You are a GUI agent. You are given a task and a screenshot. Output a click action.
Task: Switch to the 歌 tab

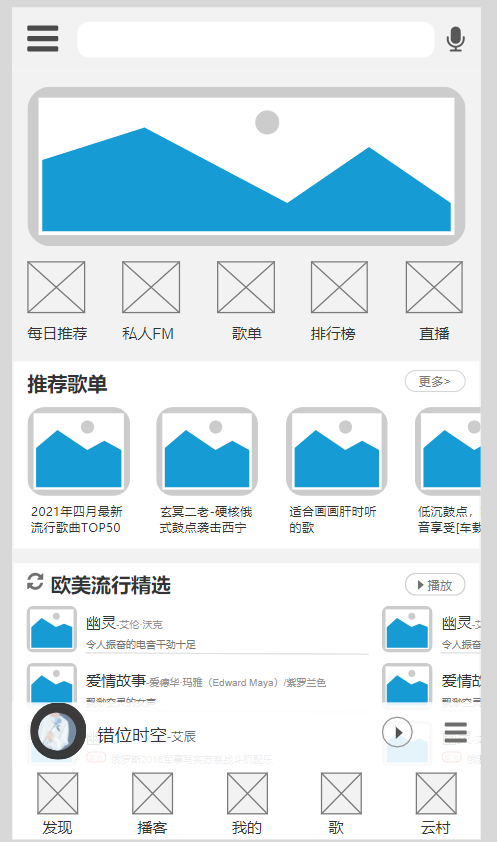pos(341,804)
